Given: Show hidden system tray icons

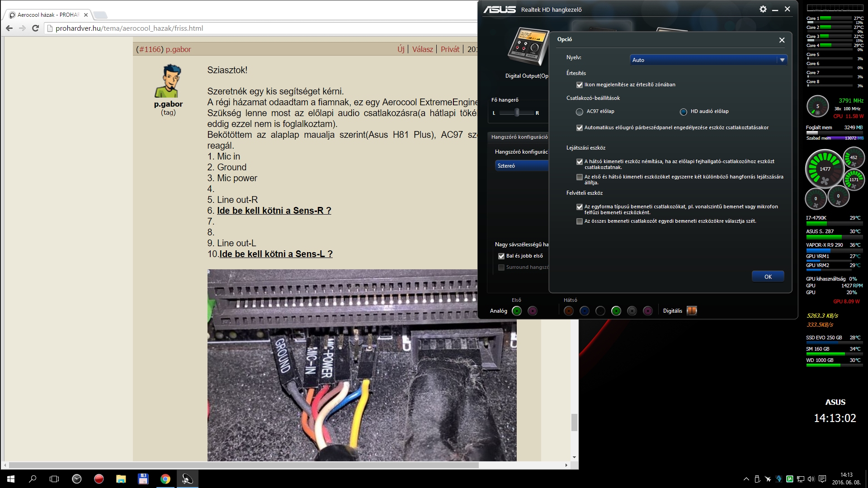Looking at the screenshot, I should pos(746,479).
